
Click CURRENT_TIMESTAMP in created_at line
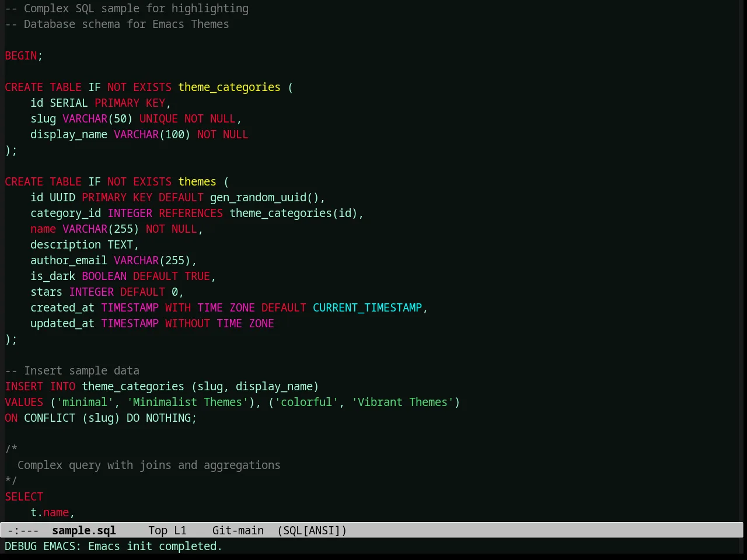[367, 307]
